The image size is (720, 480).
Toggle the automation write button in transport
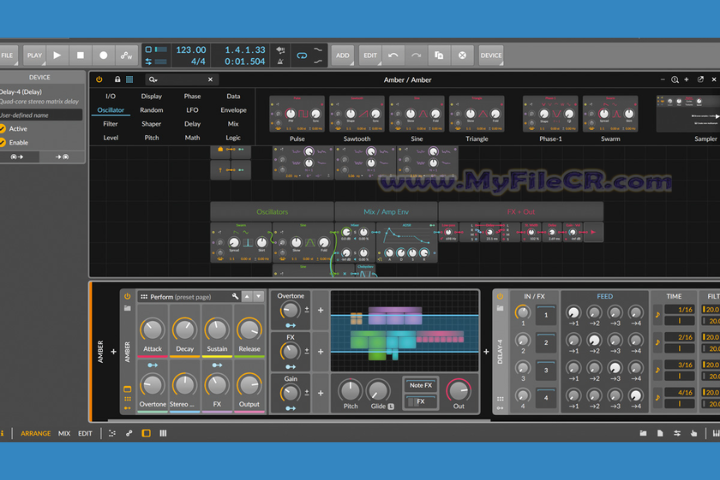pos(126,55)
